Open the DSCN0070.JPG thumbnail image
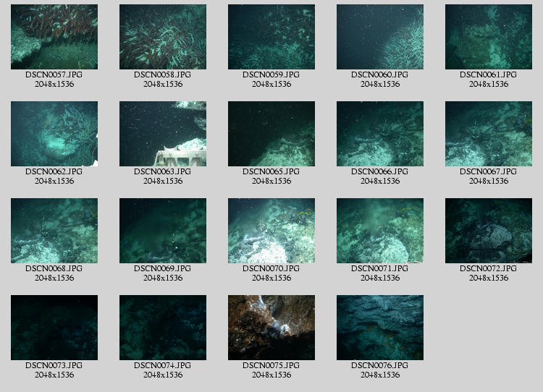 (x=271, y=231)
